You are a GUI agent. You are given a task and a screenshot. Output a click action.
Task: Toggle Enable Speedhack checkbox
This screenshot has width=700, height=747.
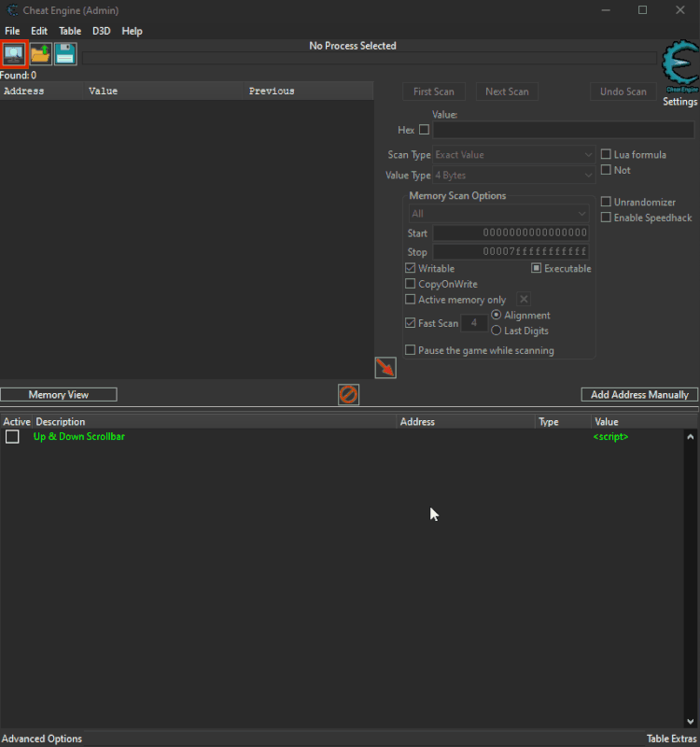pyautogui.click(x=606, y=218)
